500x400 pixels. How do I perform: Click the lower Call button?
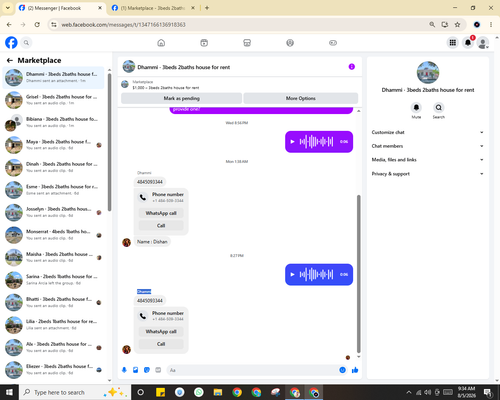pos(161,344)
